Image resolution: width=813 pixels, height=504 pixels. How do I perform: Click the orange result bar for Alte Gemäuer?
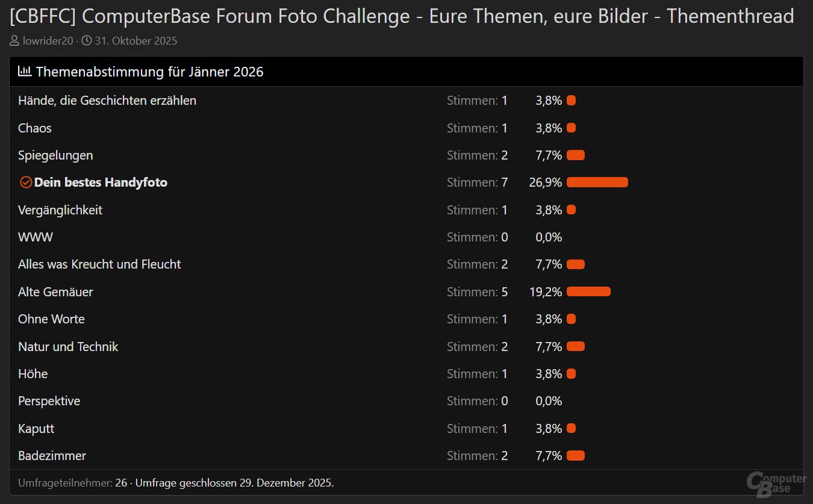pyautogui.click(x=588, y=292)
